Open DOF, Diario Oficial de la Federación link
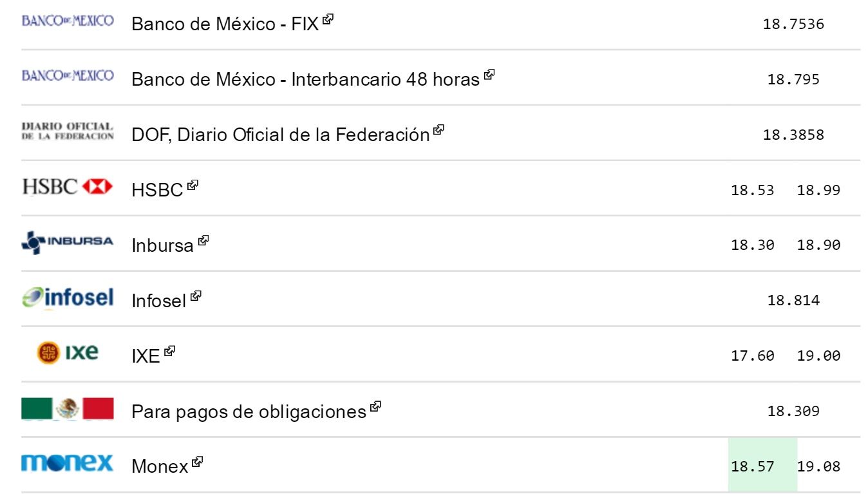 pyautogui.click(x=280, y=135)
